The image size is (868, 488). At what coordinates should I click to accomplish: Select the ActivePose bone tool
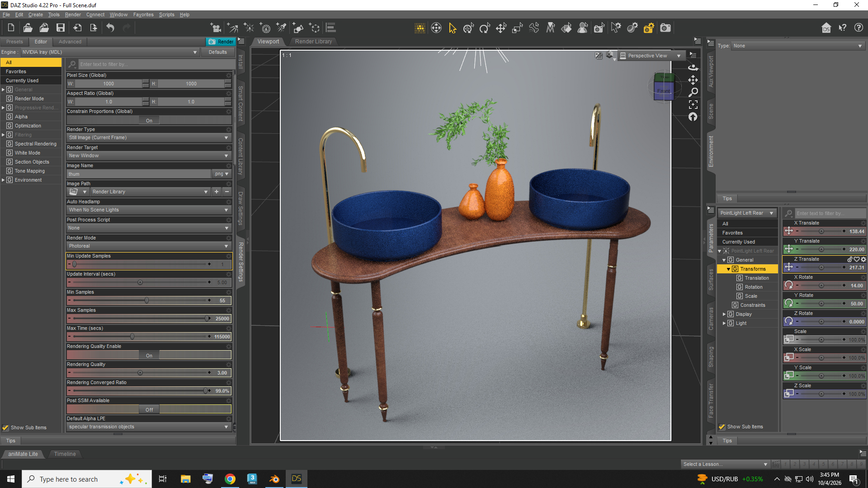(534, 28)
